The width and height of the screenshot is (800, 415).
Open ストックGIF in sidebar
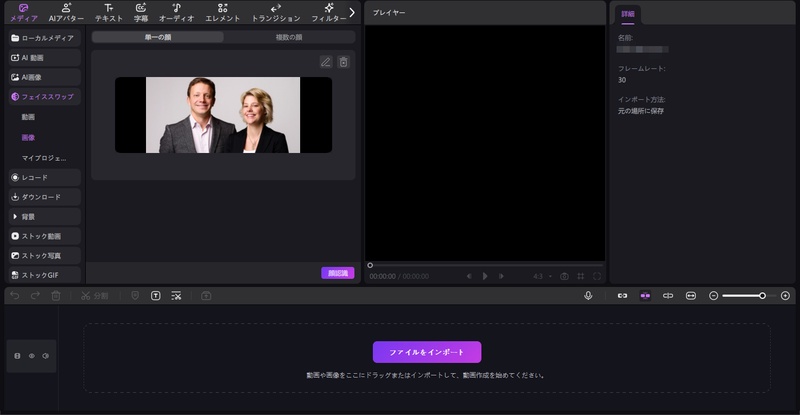coord(45,275)
